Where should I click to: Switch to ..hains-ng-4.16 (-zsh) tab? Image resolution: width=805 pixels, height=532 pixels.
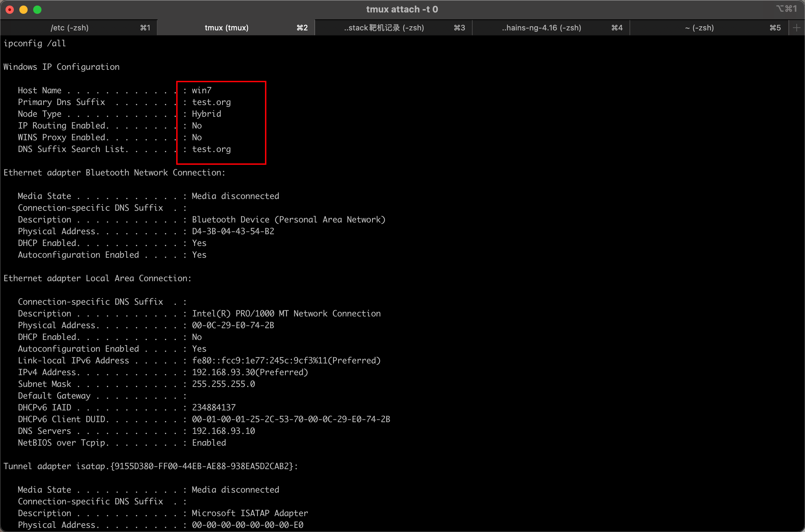(551, 28)
